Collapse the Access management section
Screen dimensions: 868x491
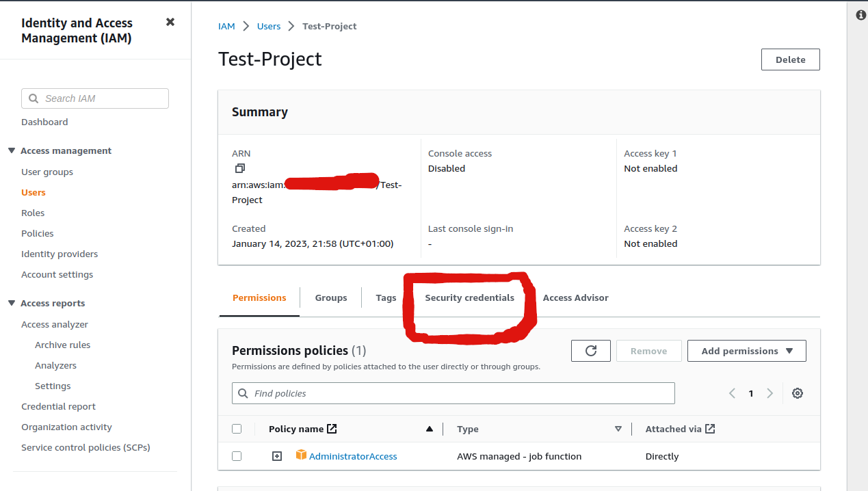pyautogui.click(x=12, y=150)
